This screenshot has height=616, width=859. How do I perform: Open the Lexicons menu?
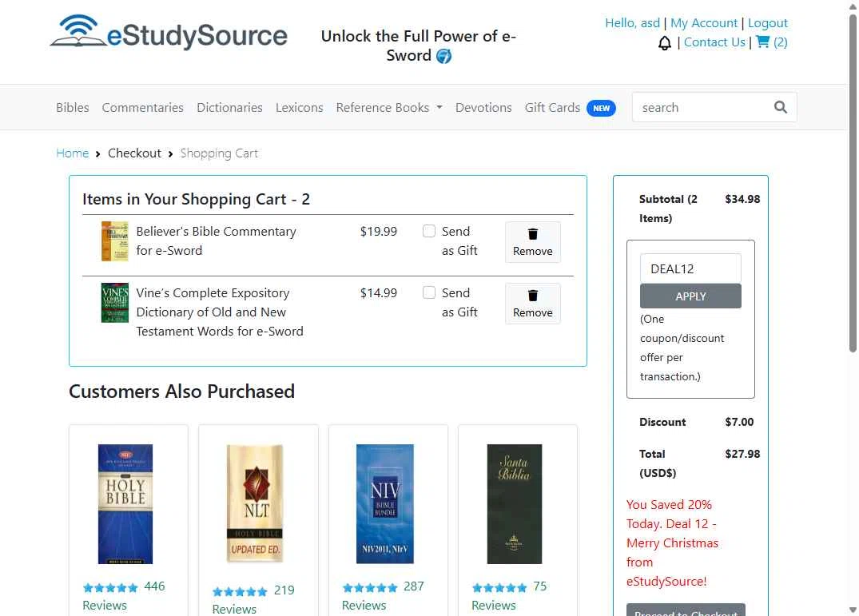point(299,107)
